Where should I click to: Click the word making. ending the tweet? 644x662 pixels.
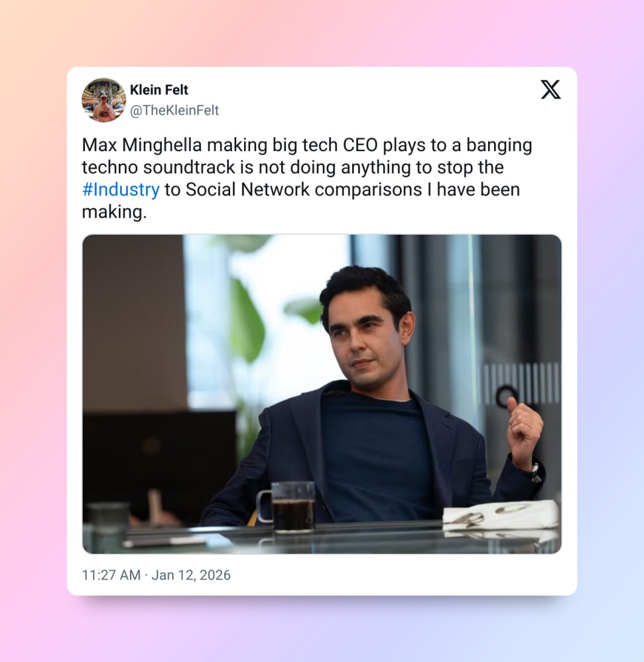[x=114, y=212]
